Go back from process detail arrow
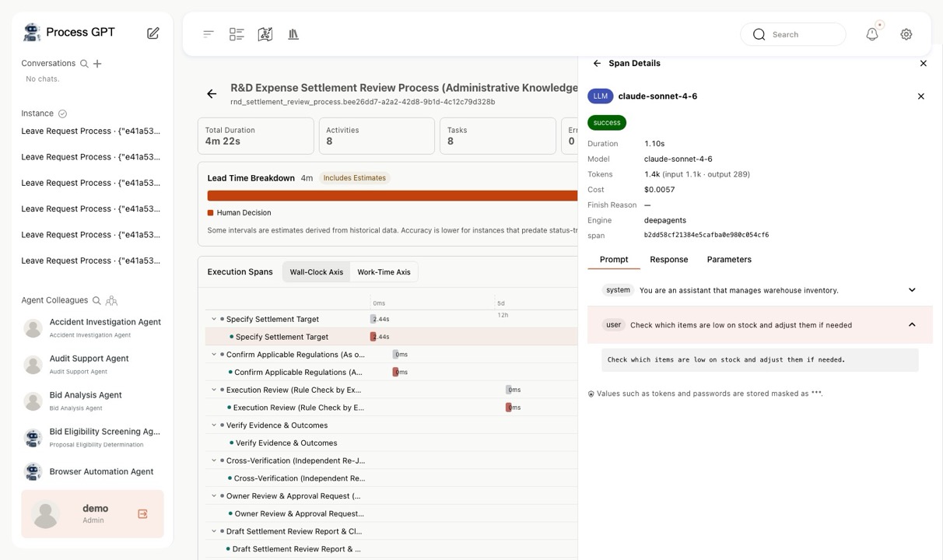This screenshot has width=943, height=560. 212,94
